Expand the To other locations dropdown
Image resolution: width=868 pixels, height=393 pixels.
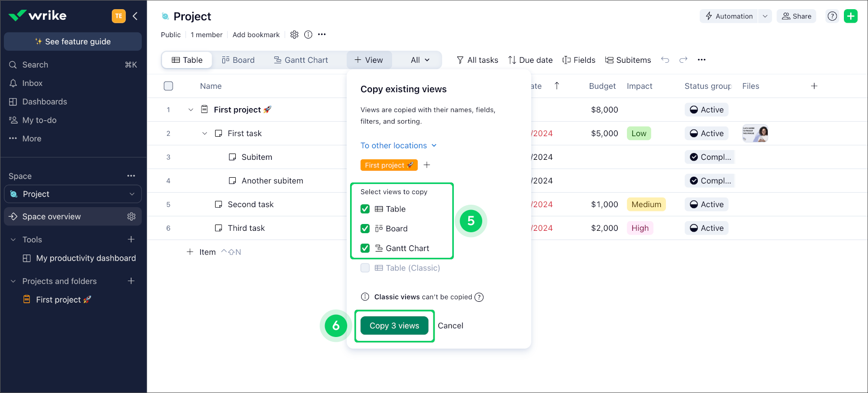pyautogui.click(x=398, y=145)
